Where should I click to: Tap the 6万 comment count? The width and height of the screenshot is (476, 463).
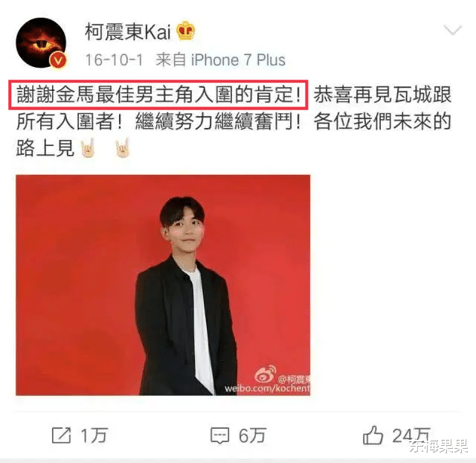[x=252, y=435]
